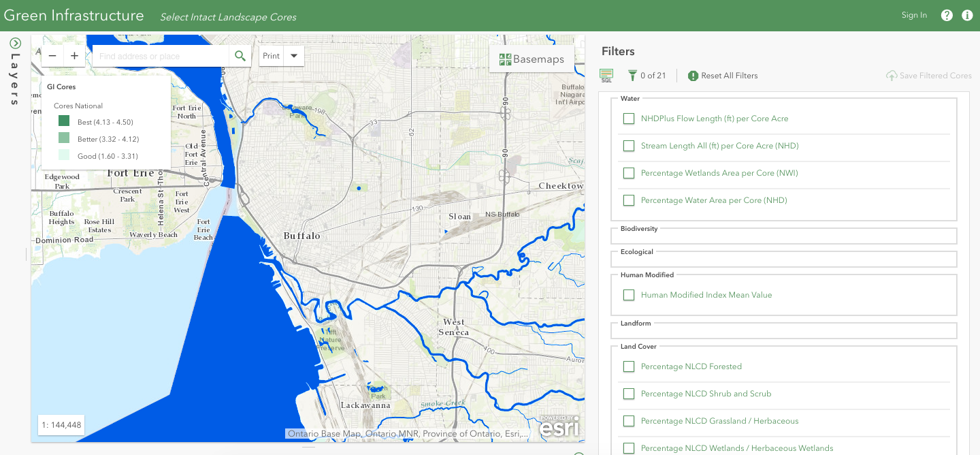Screen dimensions: 980x455
Task: Click the funnel icon showing 0 of 21
Action: point(632,76)
